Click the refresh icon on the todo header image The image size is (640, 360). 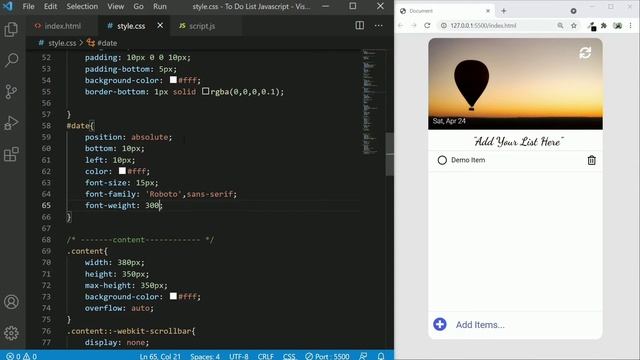tap(585, 53)
